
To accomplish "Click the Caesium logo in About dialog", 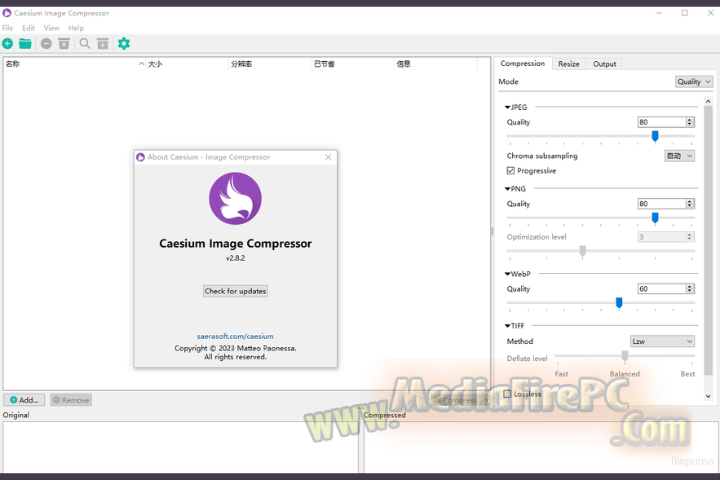I will coord(235,198).
